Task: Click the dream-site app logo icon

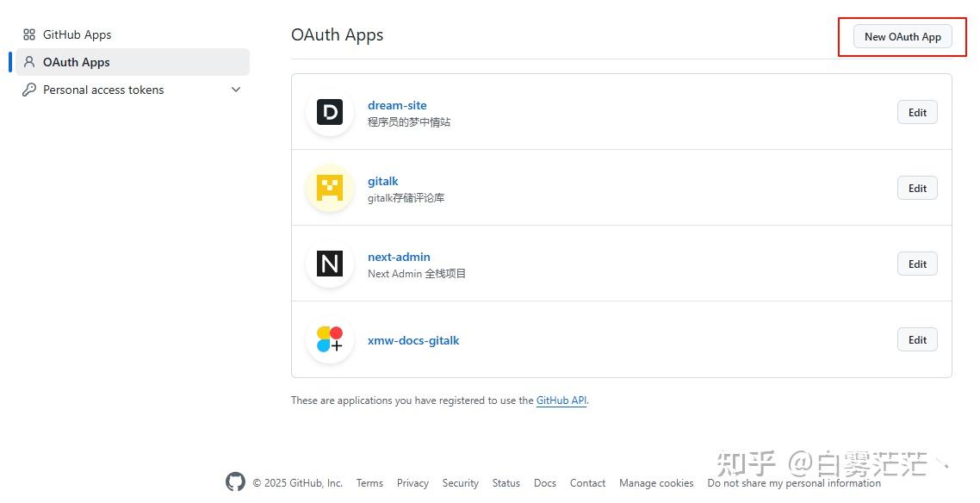Action: click(330, 112)
